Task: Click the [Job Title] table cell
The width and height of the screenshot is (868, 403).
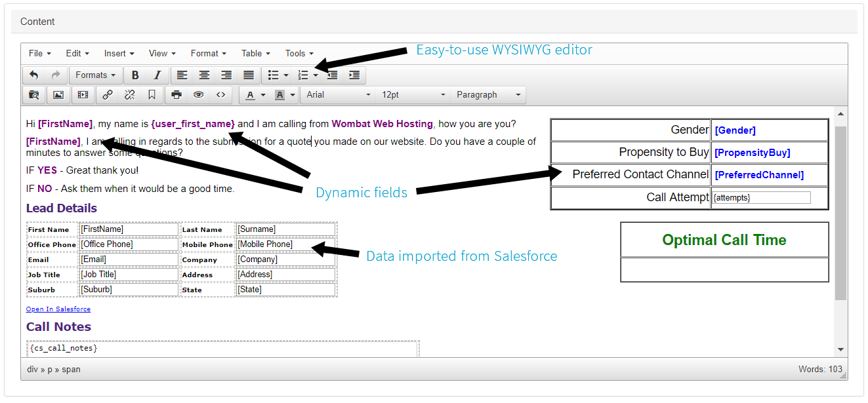Action: point(129,275)
